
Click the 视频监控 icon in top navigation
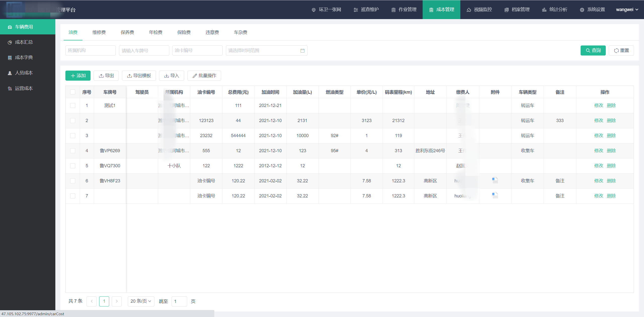[469, 10]
